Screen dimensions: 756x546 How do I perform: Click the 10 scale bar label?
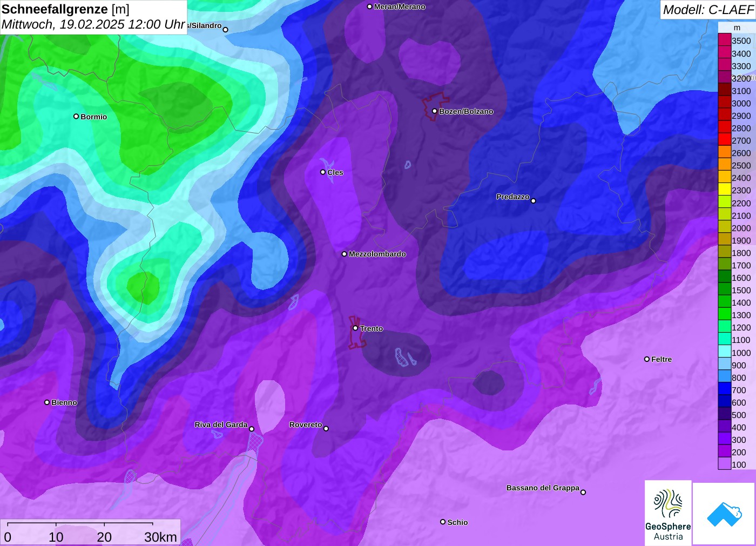pyautogui.click(x=56, y=537)
